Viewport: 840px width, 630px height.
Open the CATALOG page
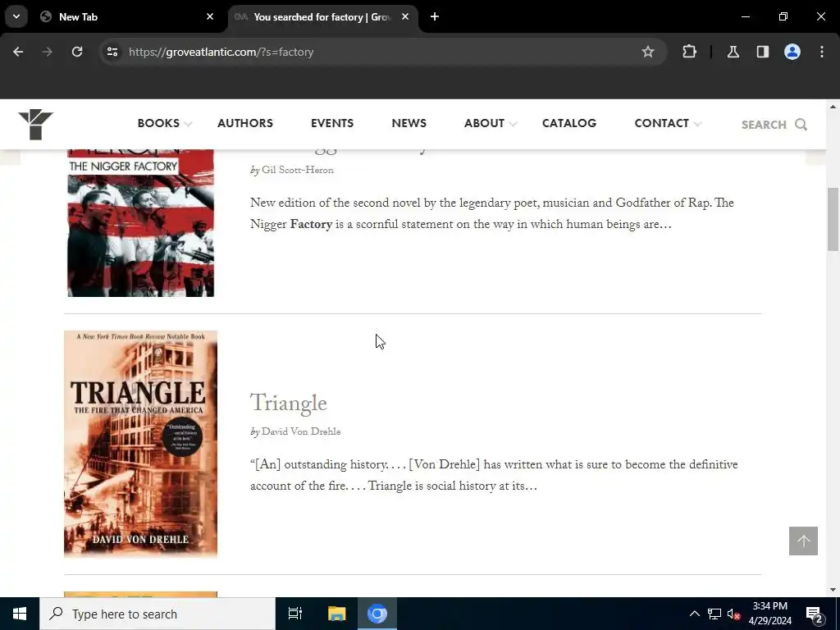[569, 123]
